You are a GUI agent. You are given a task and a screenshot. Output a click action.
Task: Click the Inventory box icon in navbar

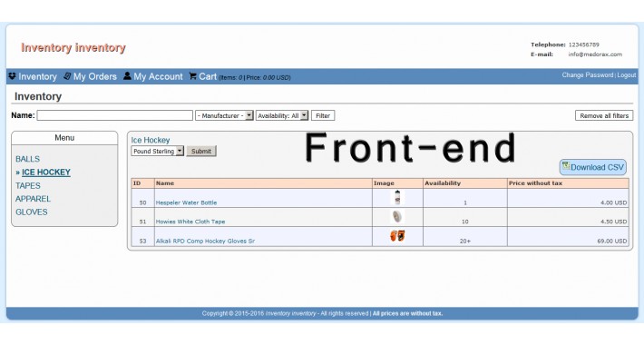(13, 76)
